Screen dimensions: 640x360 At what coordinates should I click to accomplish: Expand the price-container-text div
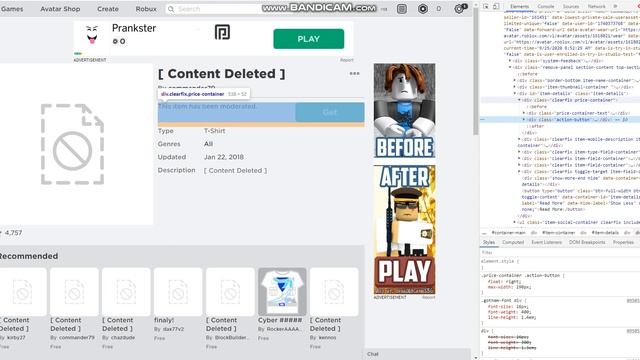tap(524, 113)
